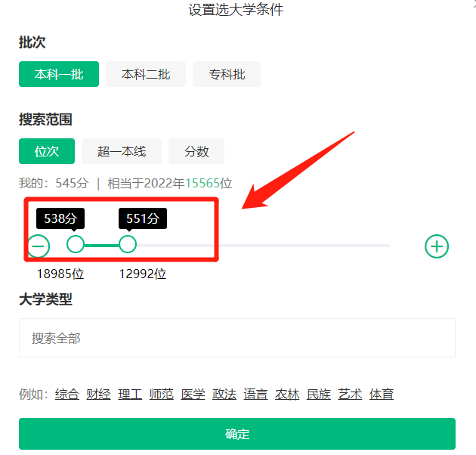Choose the 师范 type link
Viewport: 476px width, 455px height.
[x=162, y=395]
